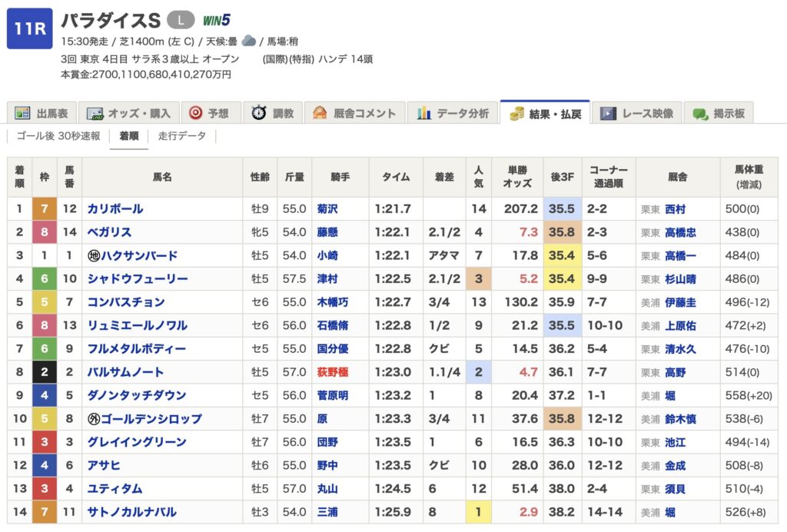Open the 厩舎コメント tab
Image resolution: width=787 pixels, height=532 pixels.
[x=354, y=113]
